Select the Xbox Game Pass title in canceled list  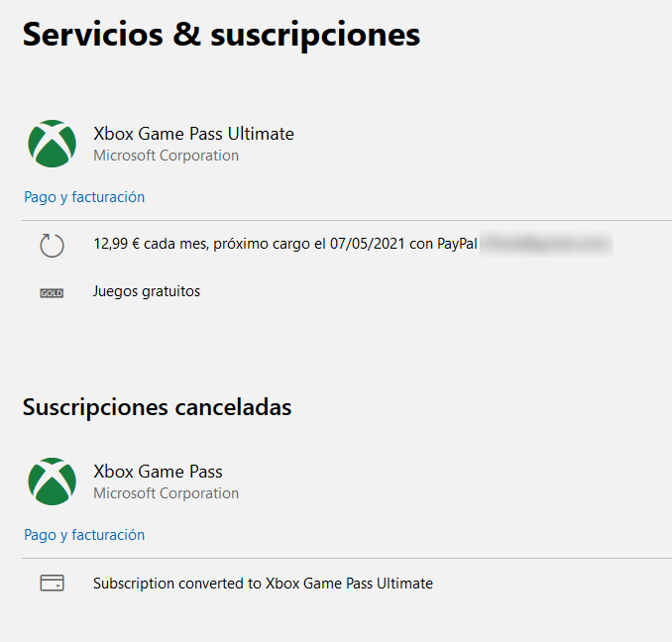point(159,472)
